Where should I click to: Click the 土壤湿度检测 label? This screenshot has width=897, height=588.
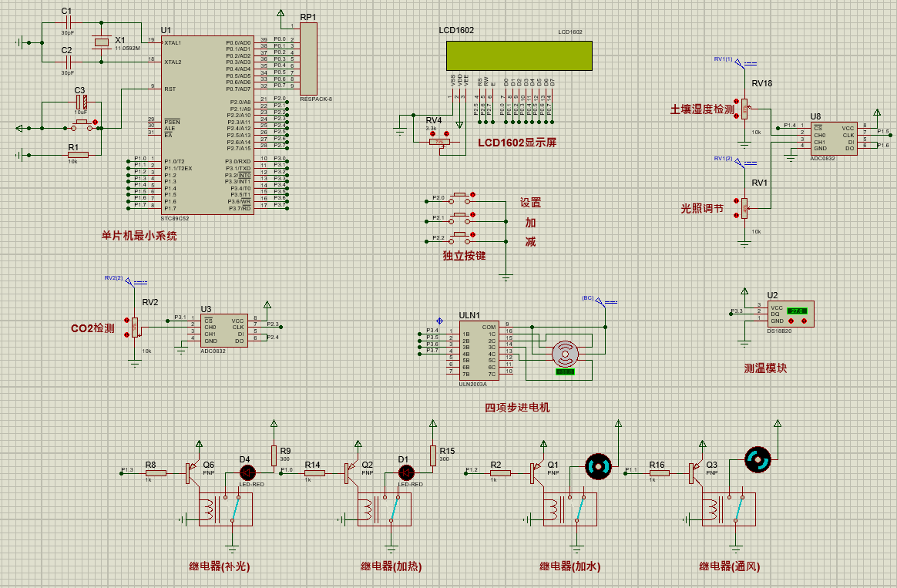pyautogui.click(x=702, y=109)
